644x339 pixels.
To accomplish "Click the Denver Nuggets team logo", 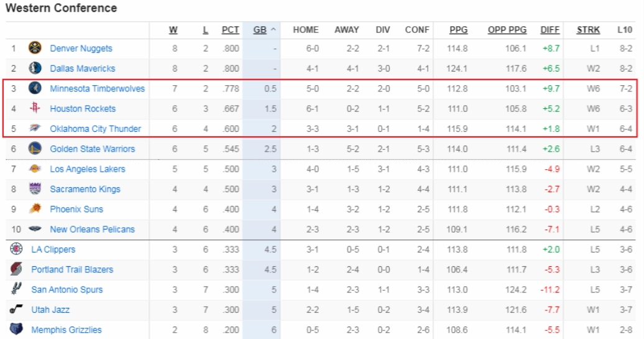I will 35,48.
